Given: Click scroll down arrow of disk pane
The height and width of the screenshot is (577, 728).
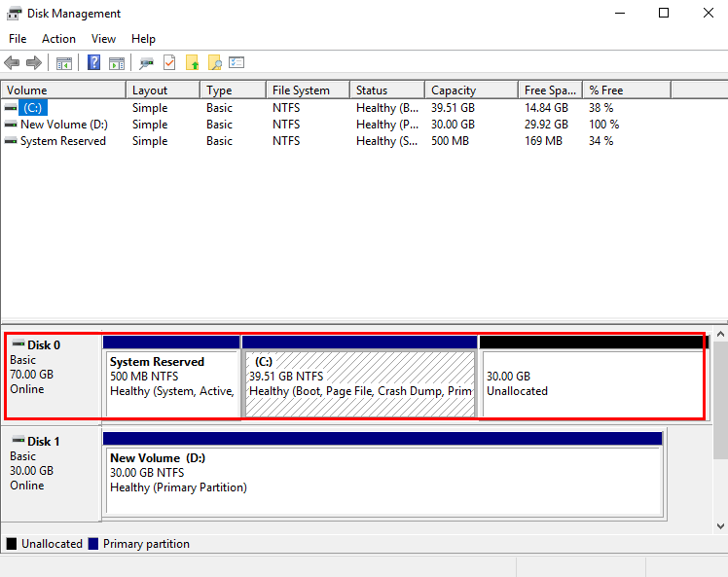Looking at the screenshot, I should point(720,526).
